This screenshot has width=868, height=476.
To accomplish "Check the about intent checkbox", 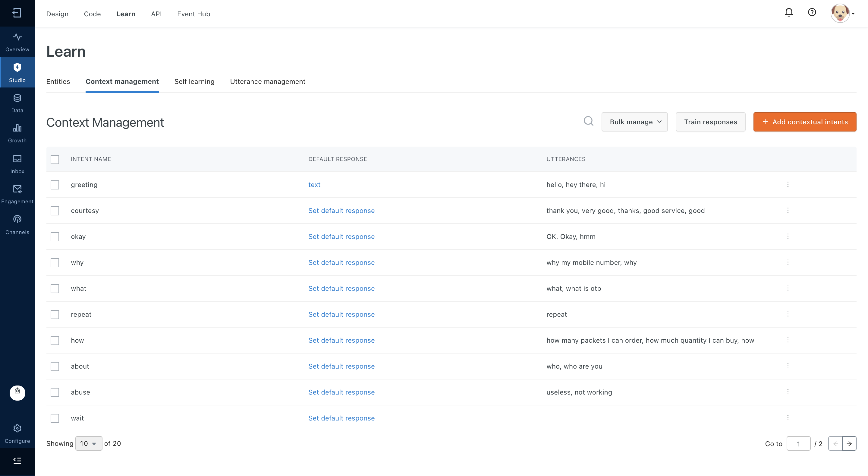I will click(55, 367).
